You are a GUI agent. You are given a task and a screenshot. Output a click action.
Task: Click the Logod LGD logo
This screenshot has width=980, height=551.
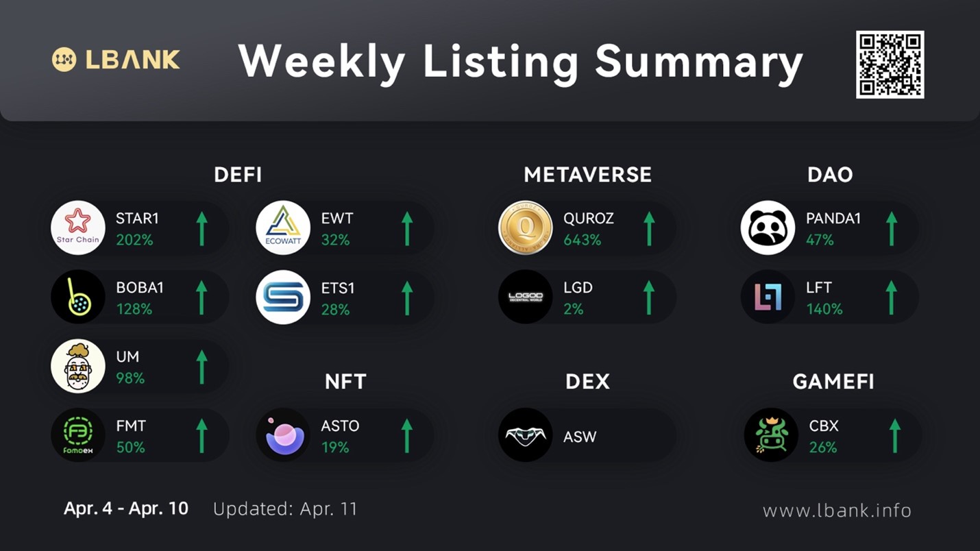pyautogui.click(x=526, y=297)
